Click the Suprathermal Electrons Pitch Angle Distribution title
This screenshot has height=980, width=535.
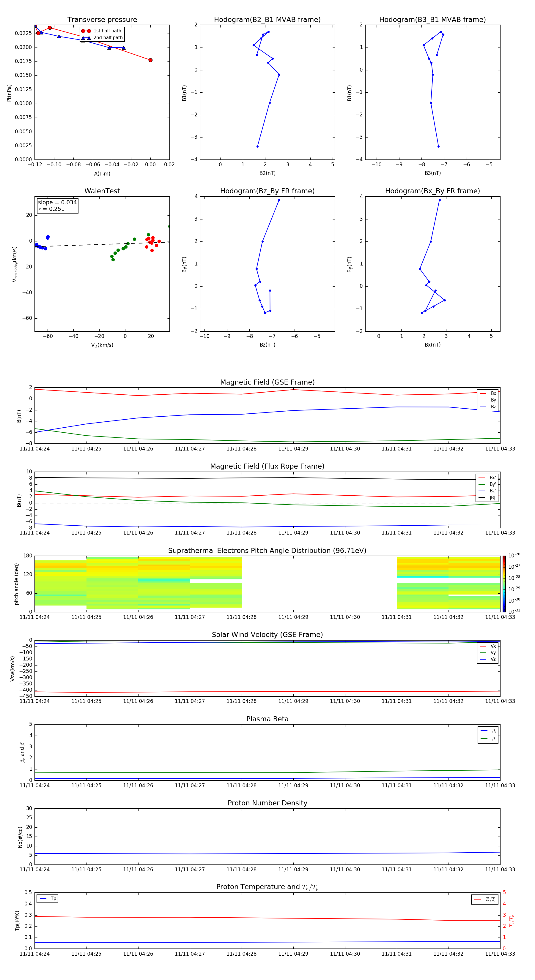[x=267, y=551]
